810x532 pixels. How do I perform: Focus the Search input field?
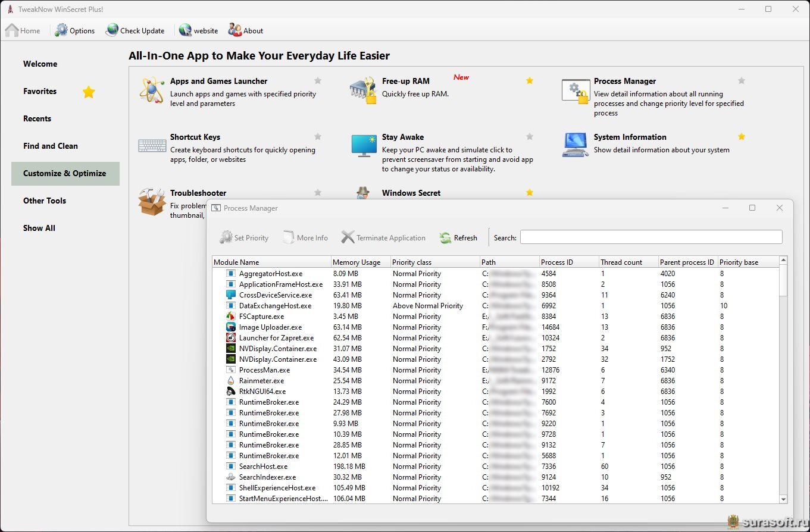pyautogui.click(x=651, y=237)
